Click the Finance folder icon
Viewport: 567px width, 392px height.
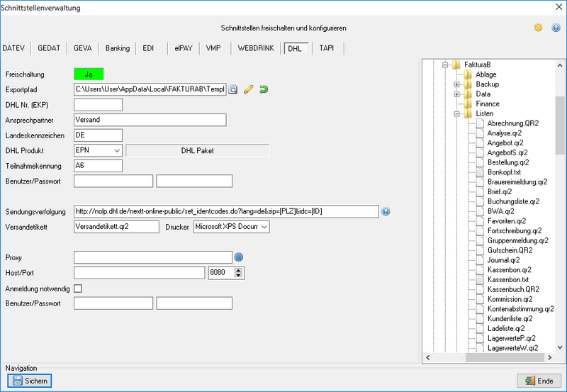click(468, 103)
